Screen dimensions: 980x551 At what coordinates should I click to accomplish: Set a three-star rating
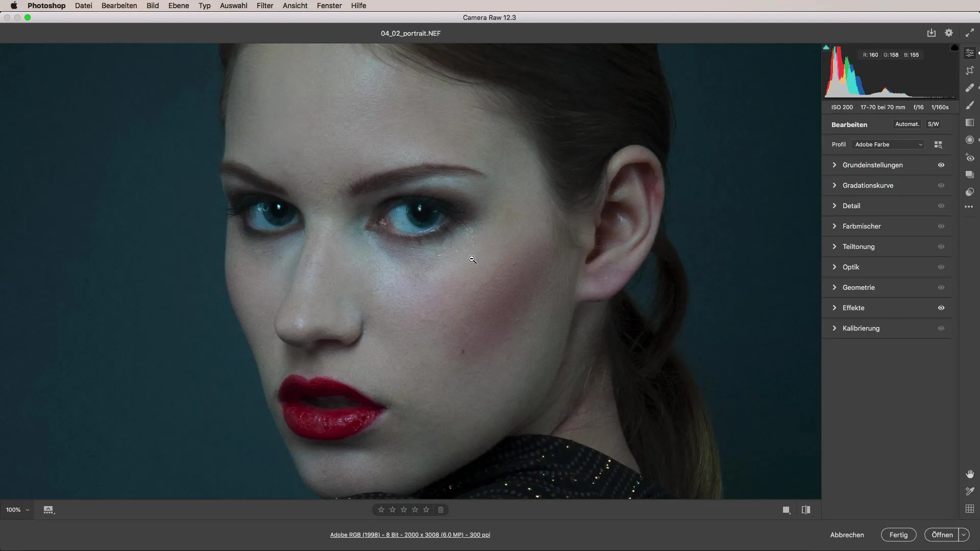click(x=404, y=510)
